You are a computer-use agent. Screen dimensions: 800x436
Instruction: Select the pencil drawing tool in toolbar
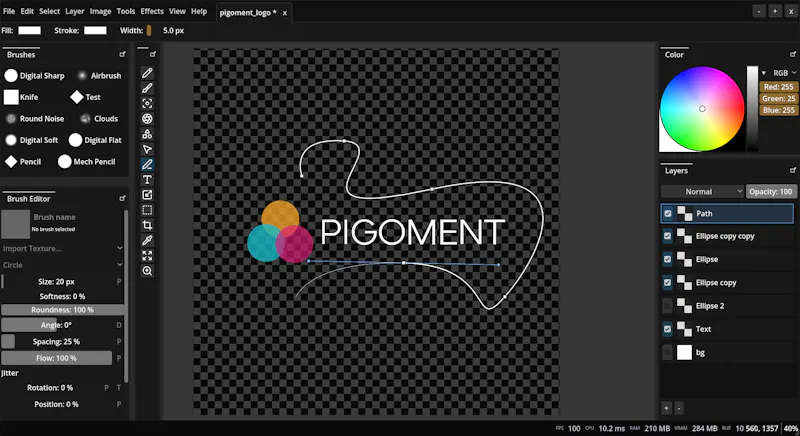coord(147,73)
